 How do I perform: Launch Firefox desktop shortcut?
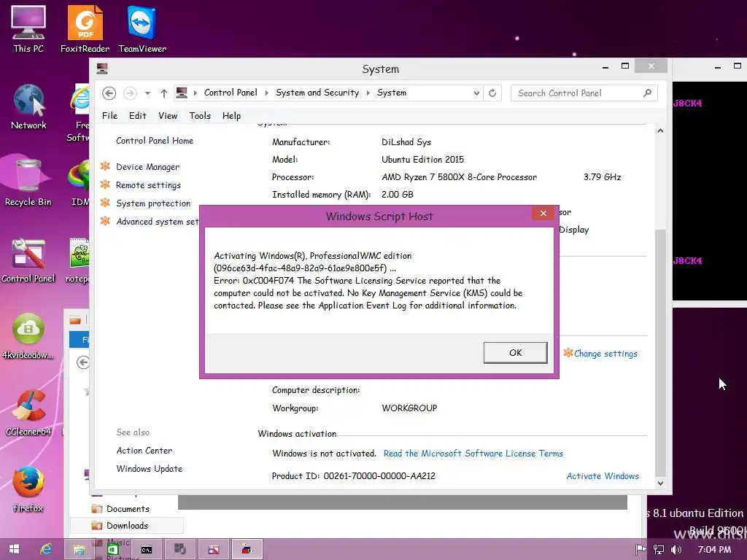(x=28, y=489)
